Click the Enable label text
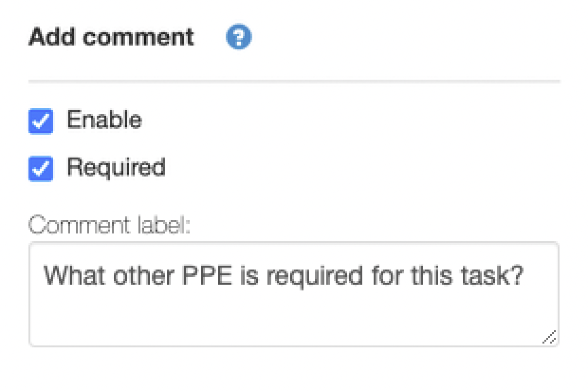Image resolution: width=588 pixels, height=391 pixels. [104, 120]
